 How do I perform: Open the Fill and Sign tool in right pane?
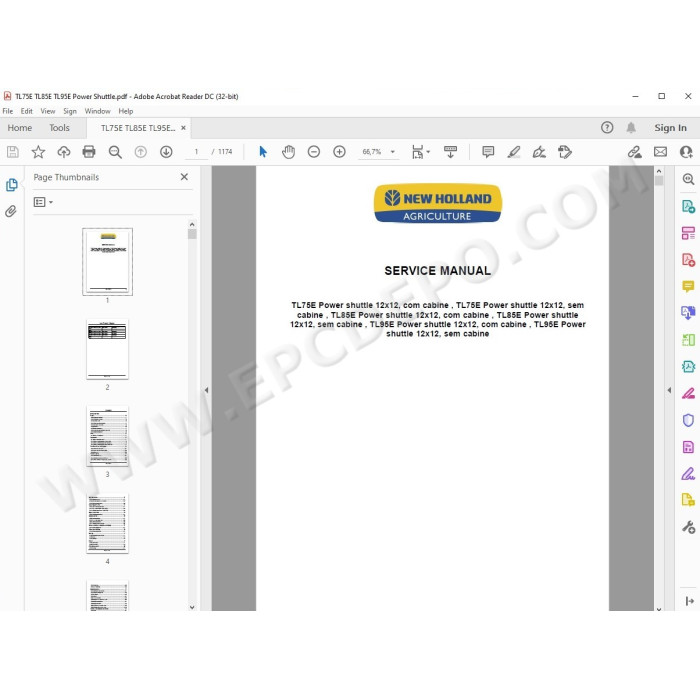pos(688,474)
